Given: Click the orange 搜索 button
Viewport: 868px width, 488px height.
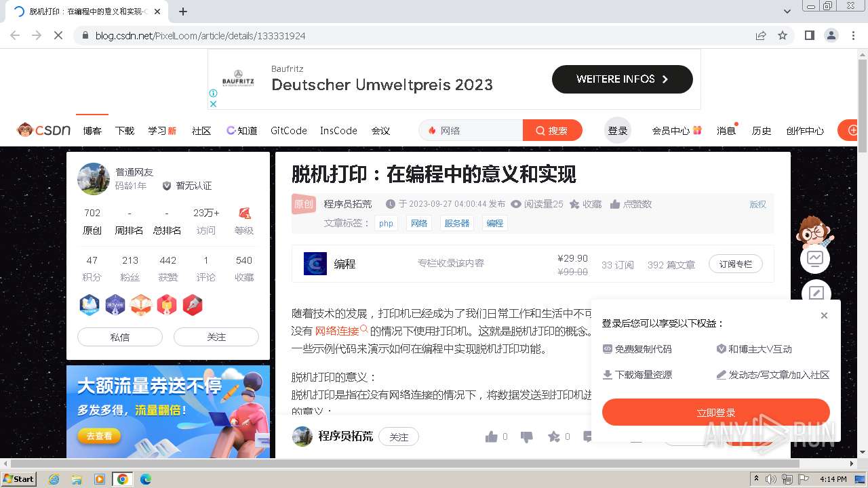Looking at the screenshot, I should pos(553,130).
